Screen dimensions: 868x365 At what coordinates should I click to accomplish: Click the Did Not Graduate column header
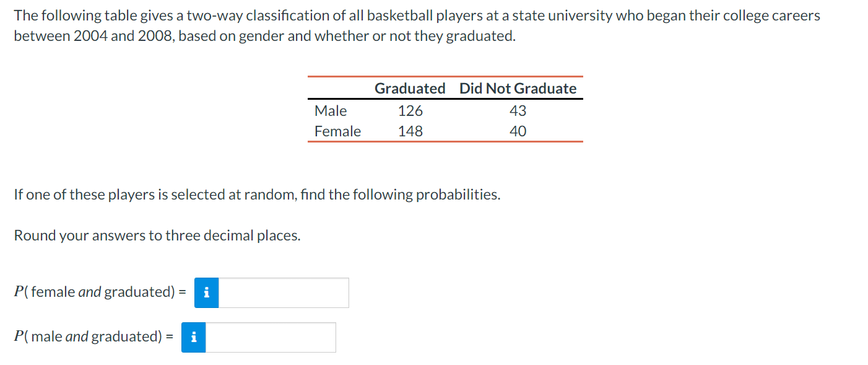518,88
